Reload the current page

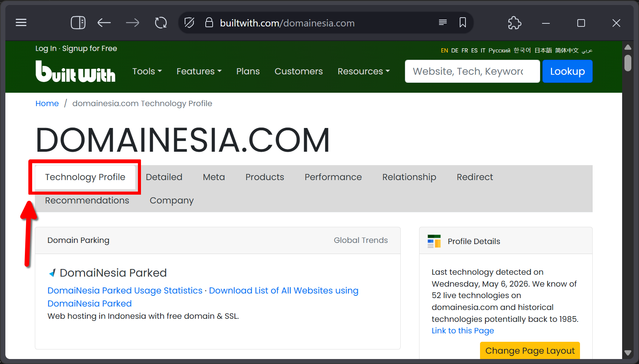(x=161, y=23)
